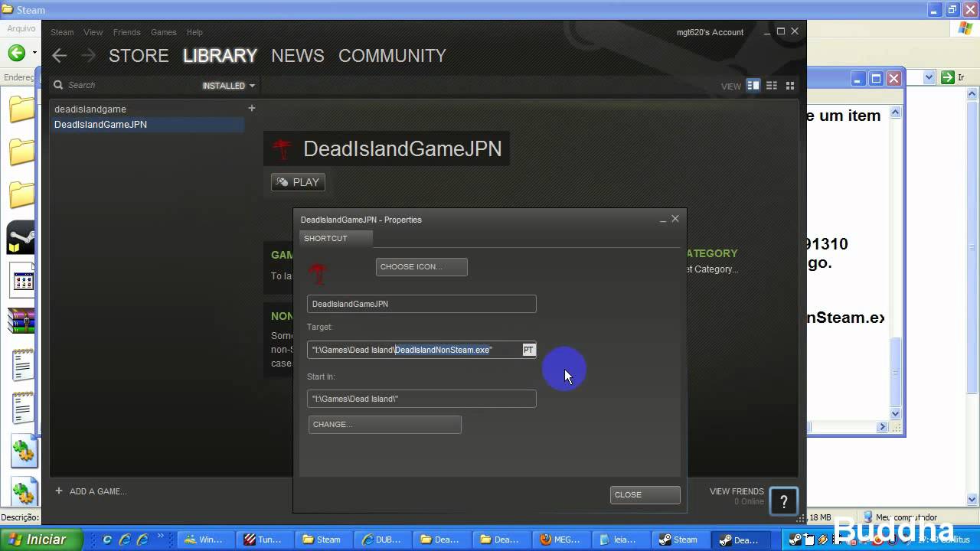Click the red palm tree shortcut icon
Viewport: 980px width, 551px height.
coord(318,272)
